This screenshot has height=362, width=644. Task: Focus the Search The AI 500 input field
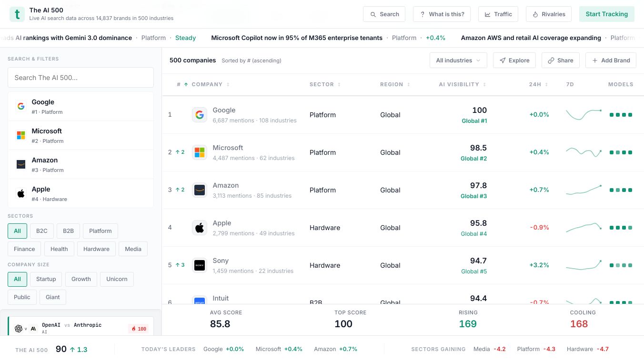(80, 78)
